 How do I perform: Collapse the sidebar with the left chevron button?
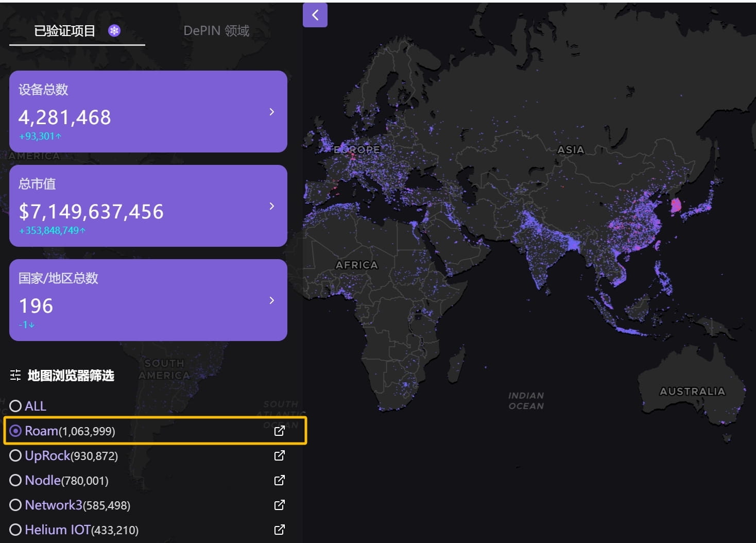315,15
